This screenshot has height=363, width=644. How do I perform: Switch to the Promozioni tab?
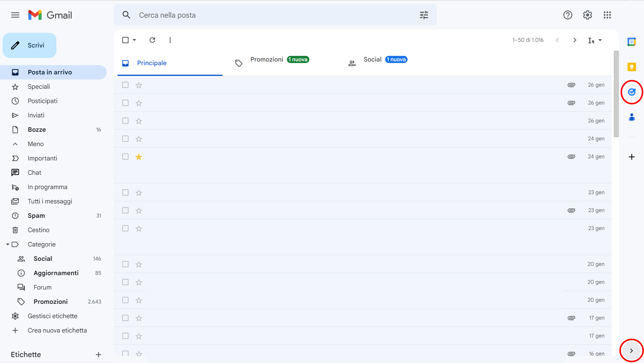(x=267, y=59)
